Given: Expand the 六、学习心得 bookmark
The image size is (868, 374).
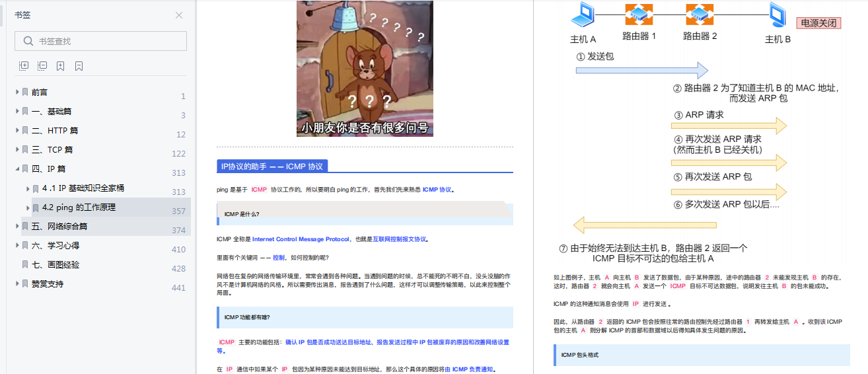Looking at the screenshot, I should click(17, 245).
